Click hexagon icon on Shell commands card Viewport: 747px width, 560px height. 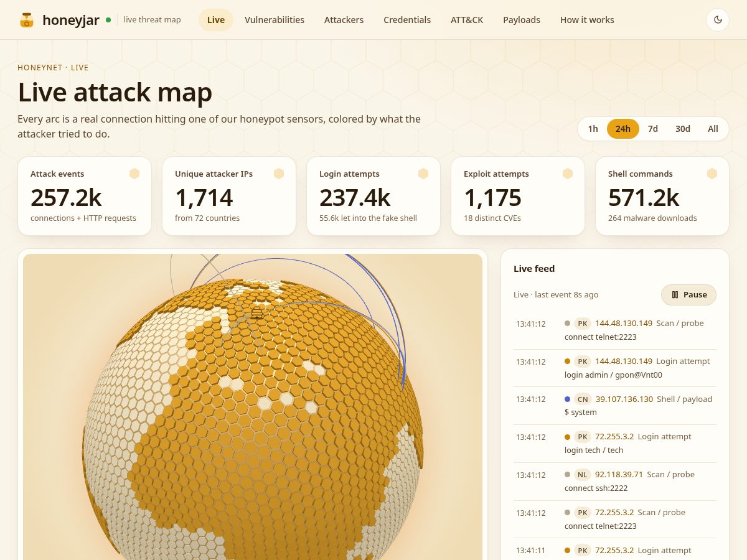(x=712, y=174)
